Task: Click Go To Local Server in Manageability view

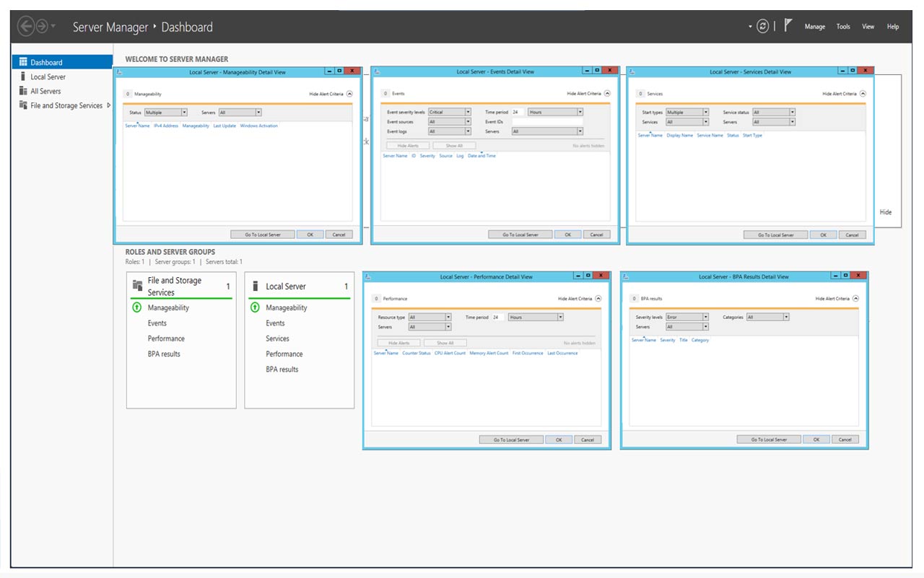Action: [263, 235]
